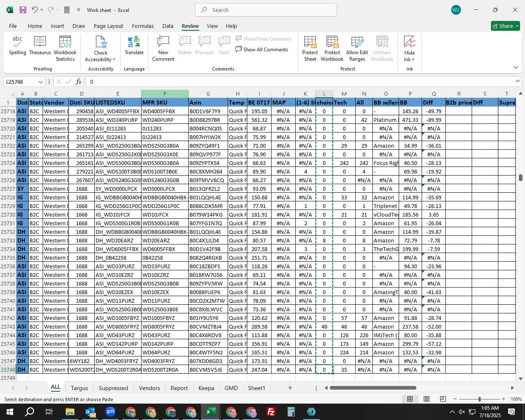The width and height of the screenshot is (525, 420).
Task: Add a new sheet with plus button
Action: coord(290,388)
